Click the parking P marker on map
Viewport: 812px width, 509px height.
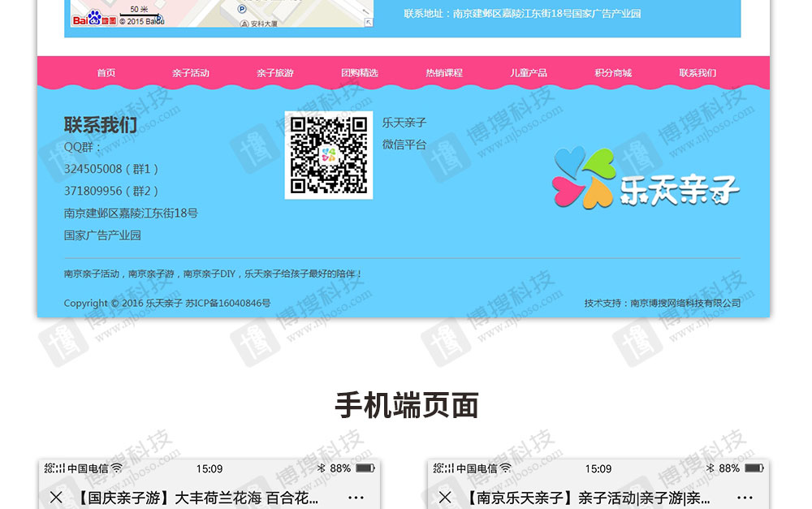point(242,8)
